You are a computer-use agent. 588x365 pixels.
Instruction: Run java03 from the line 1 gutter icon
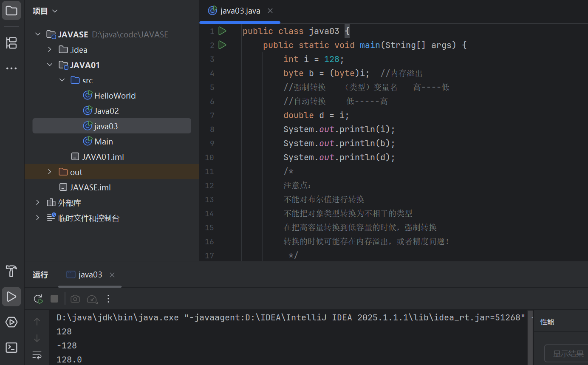pos(222,31)
